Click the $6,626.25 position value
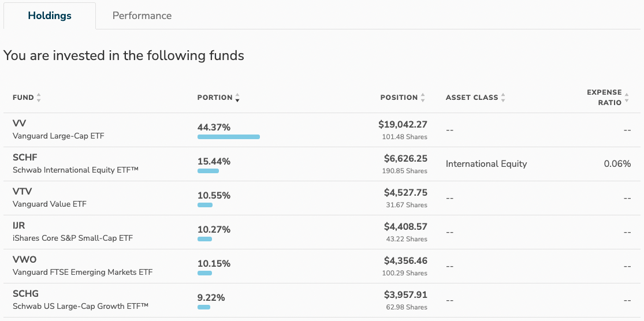Viewport: 644px width, 321px height. 406,158
